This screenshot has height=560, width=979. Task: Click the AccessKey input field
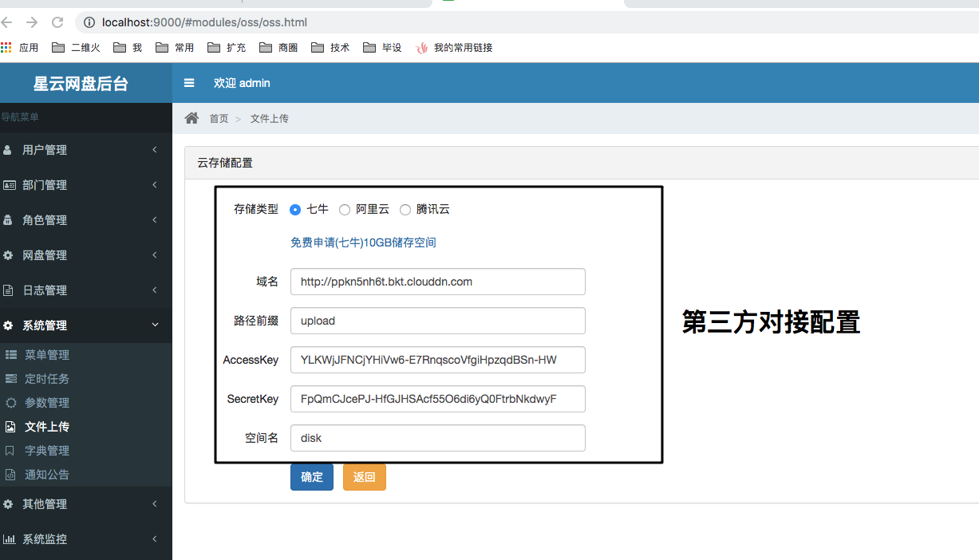click(x=438, y=360)
